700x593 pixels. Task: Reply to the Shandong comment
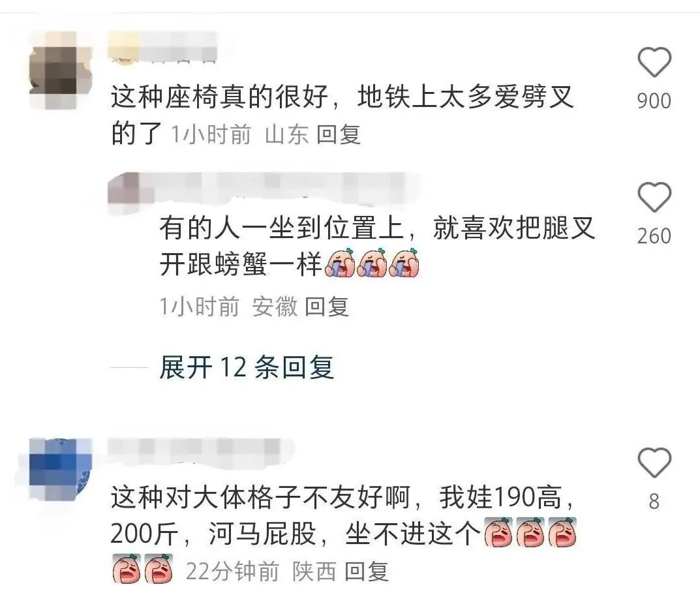(339, 134)
